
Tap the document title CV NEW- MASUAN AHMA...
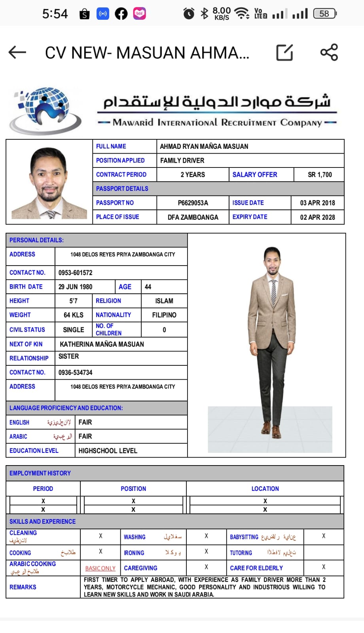[147, 53]
